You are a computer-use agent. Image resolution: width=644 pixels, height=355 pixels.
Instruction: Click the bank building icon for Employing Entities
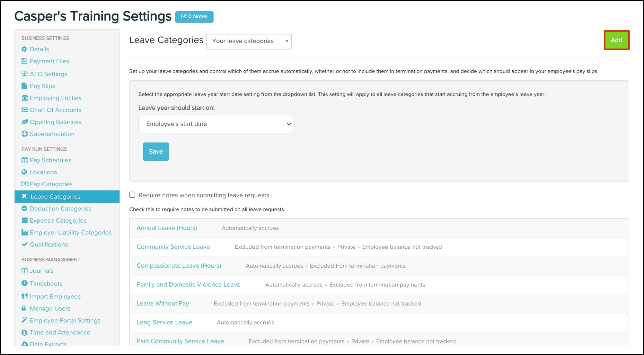pos(24,98)
